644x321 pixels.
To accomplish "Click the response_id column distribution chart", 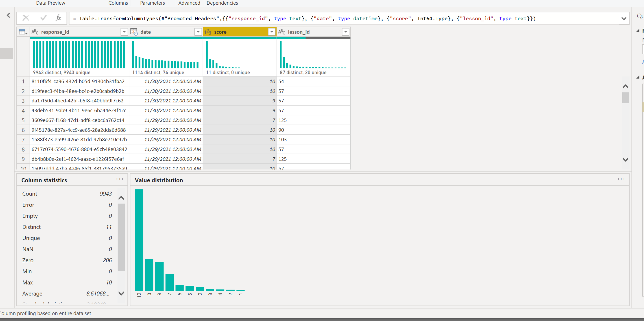I will (x=79, y=55).
